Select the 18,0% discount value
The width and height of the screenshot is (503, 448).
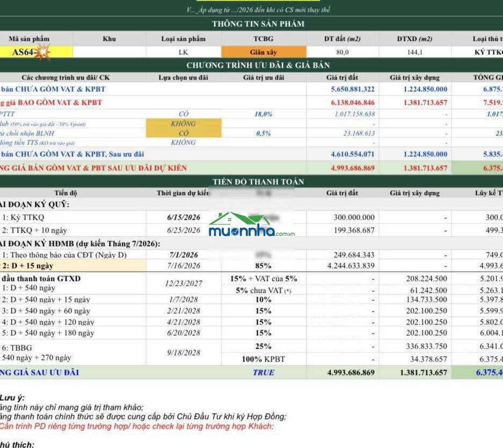264,114
